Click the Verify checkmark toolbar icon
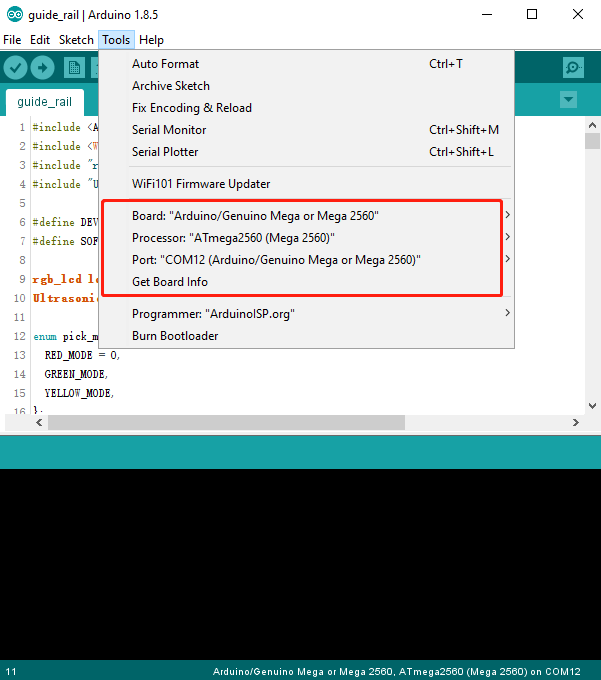 click(16, 68)
